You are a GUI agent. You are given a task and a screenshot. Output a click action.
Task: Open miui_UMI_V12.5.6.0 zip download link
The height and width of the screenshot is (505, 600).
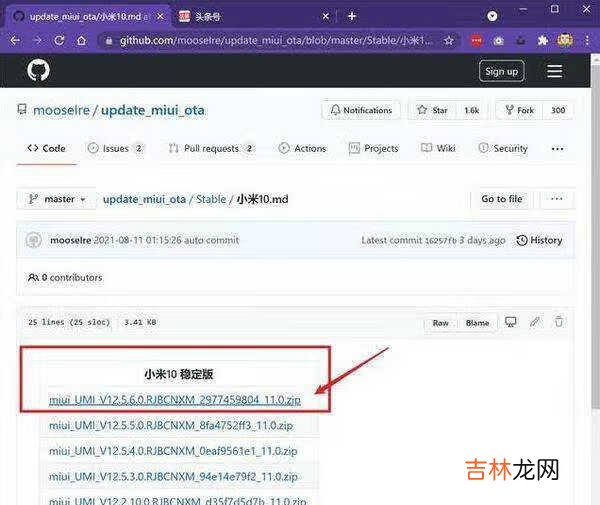pos(175,400)
